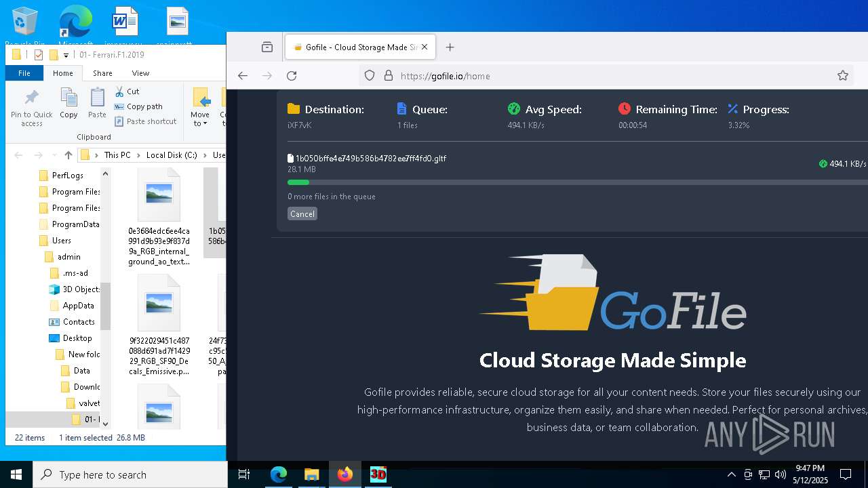The height and width of the screenshot is (488, 868).
Task: Click the properties checkmark quick-access icon
Action: (39, 55)
